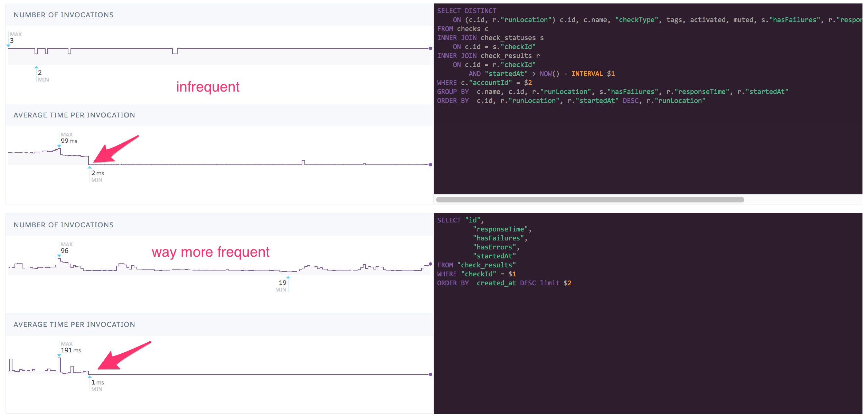
Task: Click the first 'Average Time Per Invocation' header
Action: [x=74, y=115]
